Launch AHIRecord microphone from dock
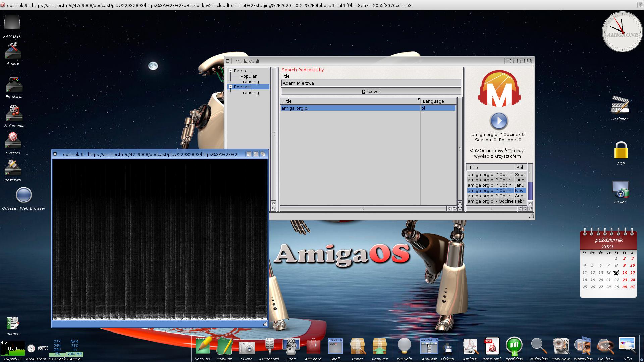 point(269,346)
